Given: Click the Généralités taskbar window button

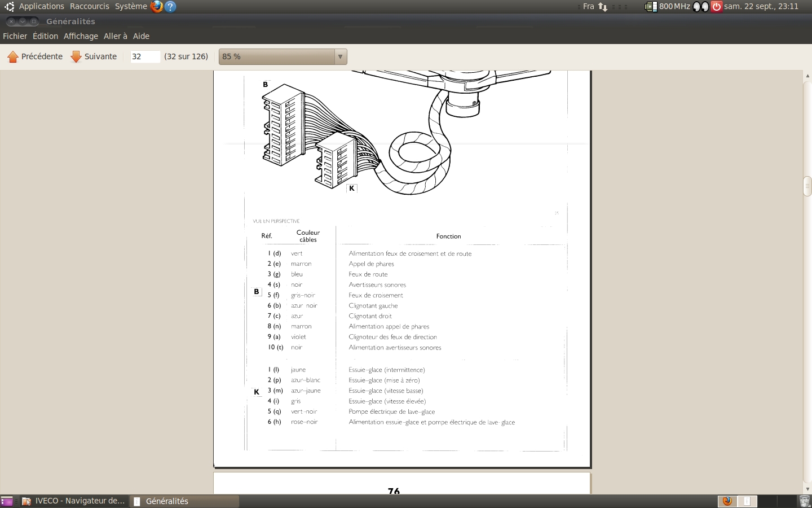Looking at the screenshot, I should [x=184, y=501].
